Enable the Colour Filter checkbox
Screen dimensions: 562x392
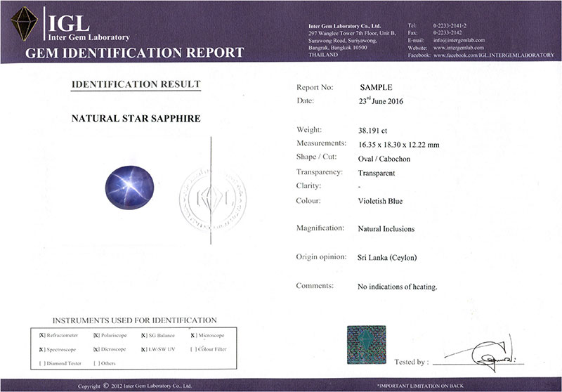tap(194, 349)
